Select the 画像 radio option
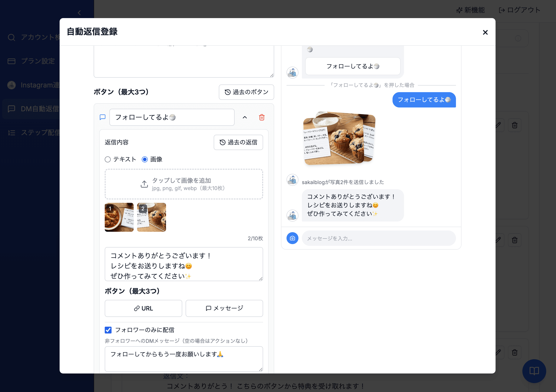The width and height of the screenshot is (556, 392). pos(145,159)
